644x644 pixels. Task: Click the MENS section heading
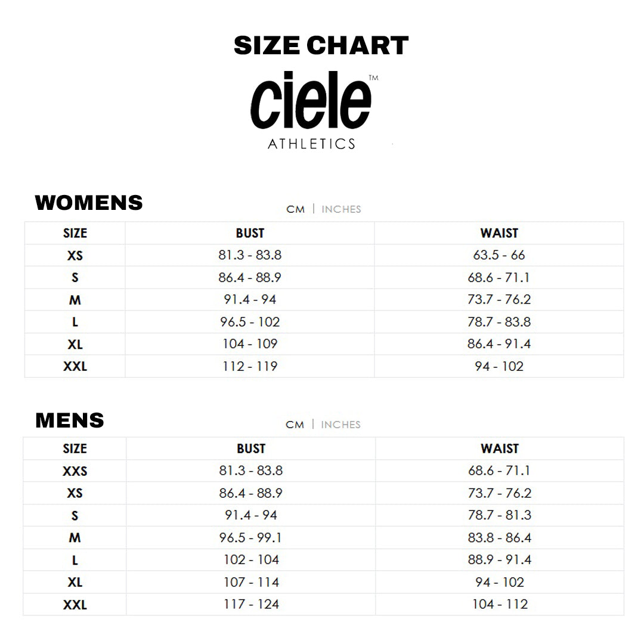pyautogui.click(x=70, y=420)
